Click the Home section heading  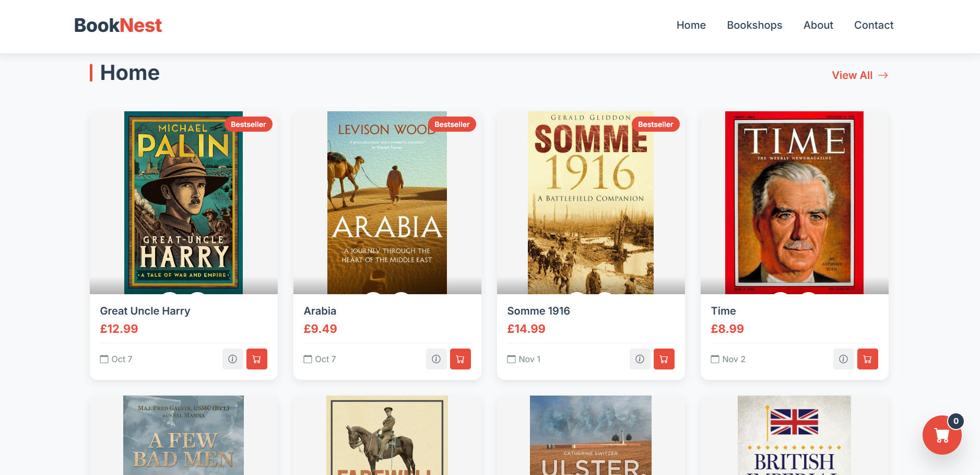(x=129, y=73)
